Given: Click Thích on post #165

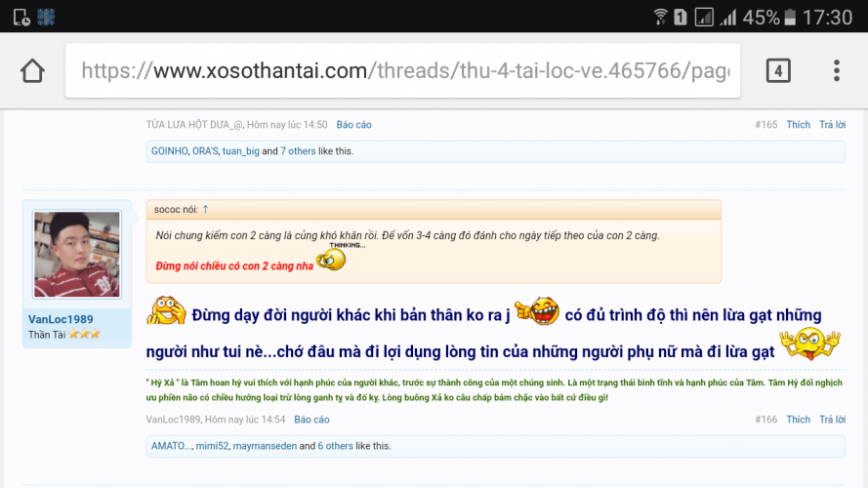Looking at the screenshot, I should [x=798, y=125].
